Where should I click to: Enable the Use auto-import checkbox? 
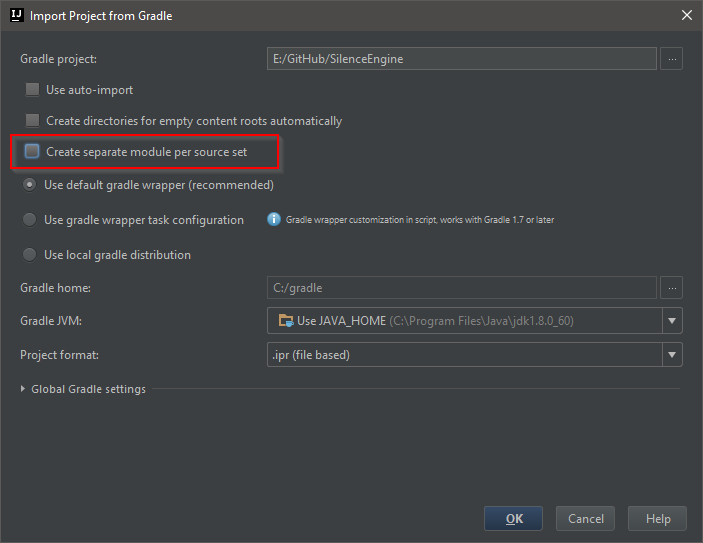click(x=32, y=90)
